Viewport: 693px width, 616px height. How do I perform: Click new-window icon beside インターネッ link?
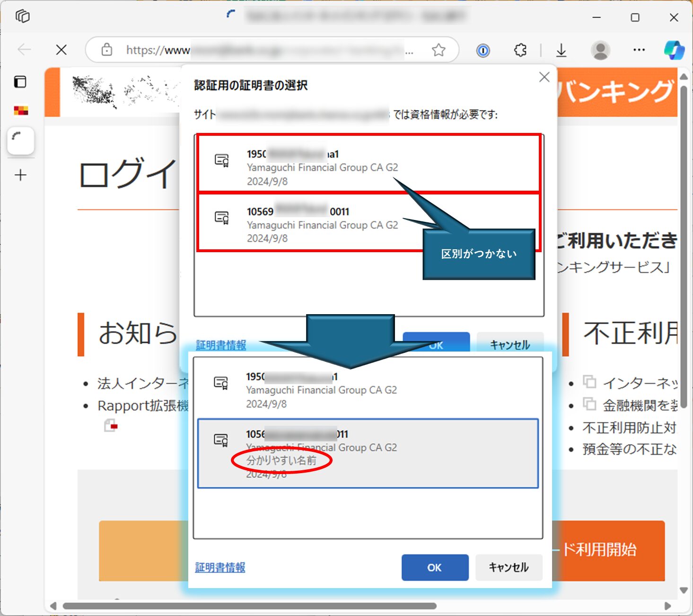tap(589, 381)
